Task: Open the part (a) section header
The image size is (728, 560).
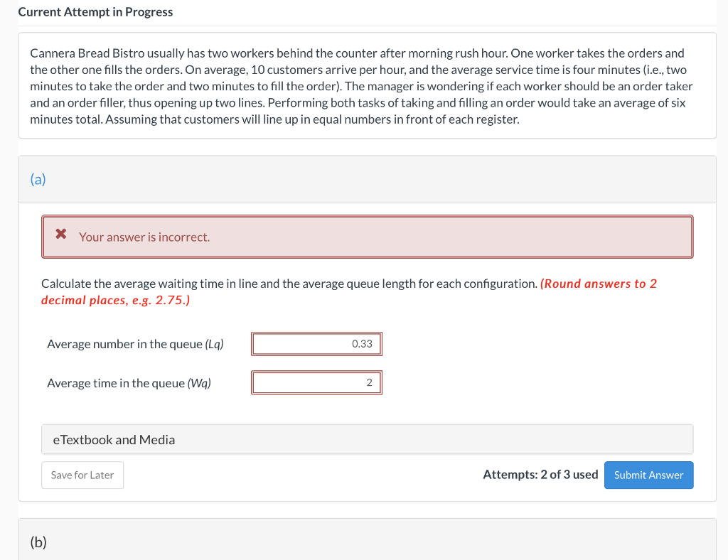Action: 368,179
